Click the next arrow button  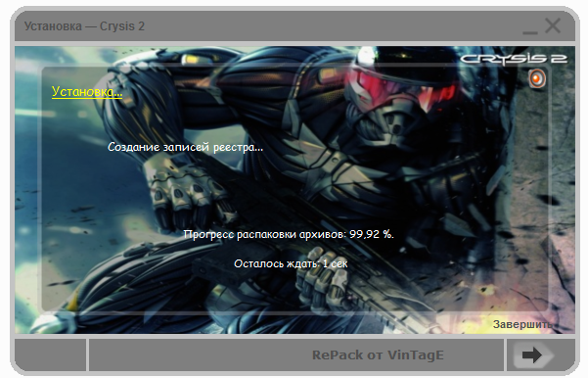[x=534, y=354]
